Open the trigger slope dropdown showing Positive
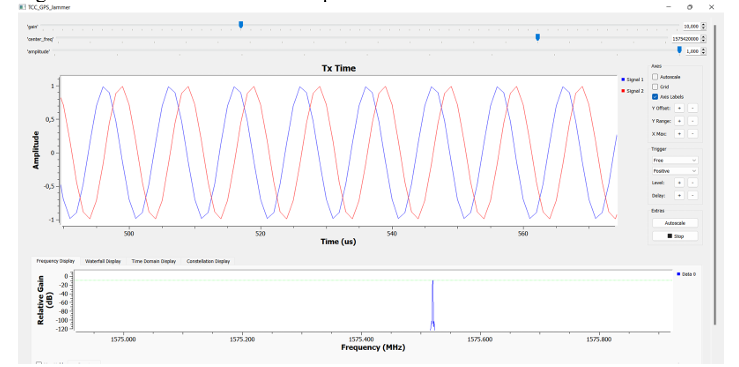Image resolution: width=739 pixels, height=367 pixels. point(675,171)
